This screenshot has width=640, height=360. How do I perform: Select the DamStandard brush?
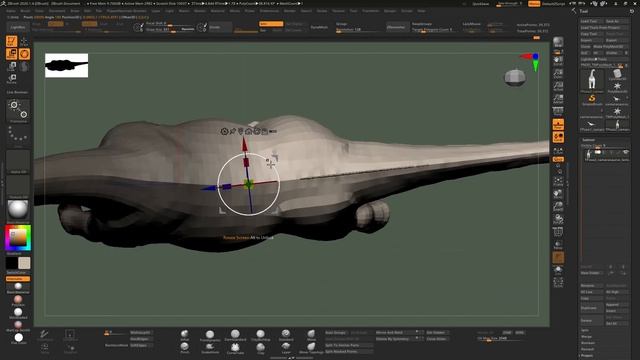click(235, 335)
